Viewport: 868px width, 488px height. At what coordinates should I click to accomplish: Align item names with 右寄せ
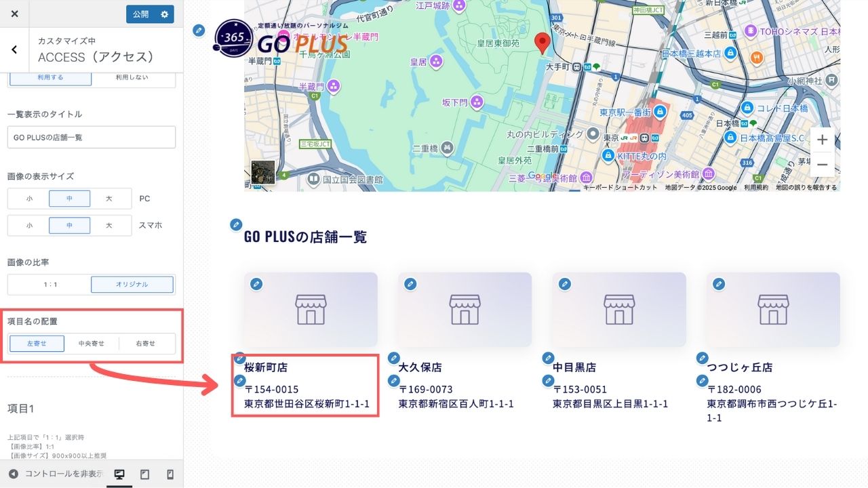(x=146, y=344)
